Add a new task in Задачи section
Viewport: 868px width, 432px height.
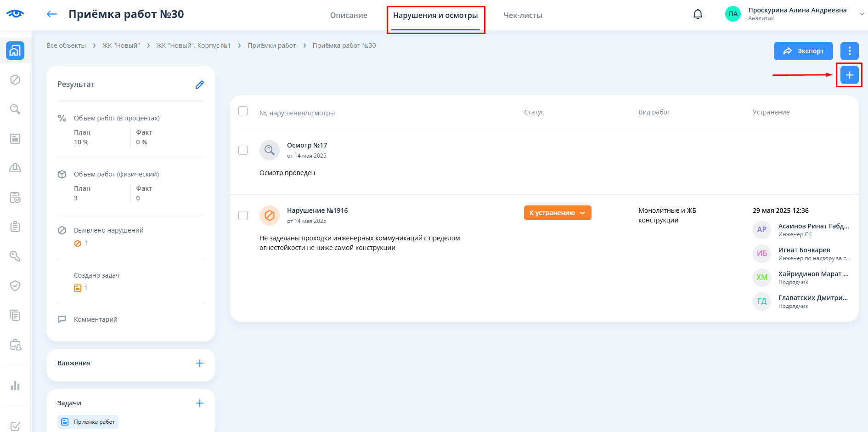[199, 403]
